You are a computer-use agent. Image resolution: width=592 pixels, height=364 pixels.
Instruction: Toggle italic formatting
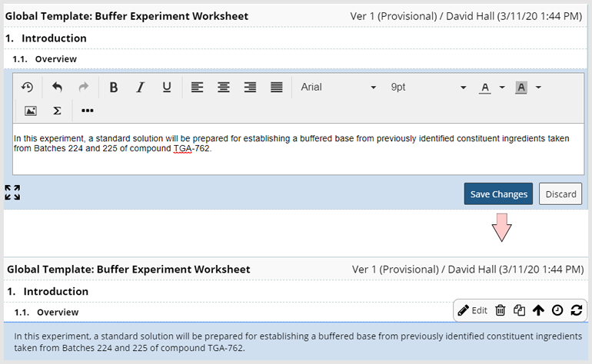point(140,87)
